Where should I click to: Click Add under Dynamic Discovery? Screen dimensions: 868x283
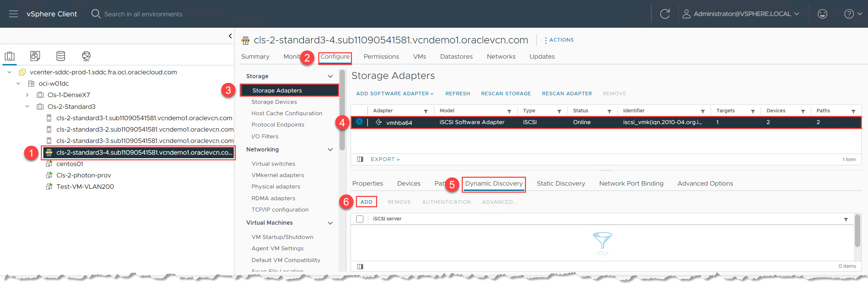[x=366, y=202]
